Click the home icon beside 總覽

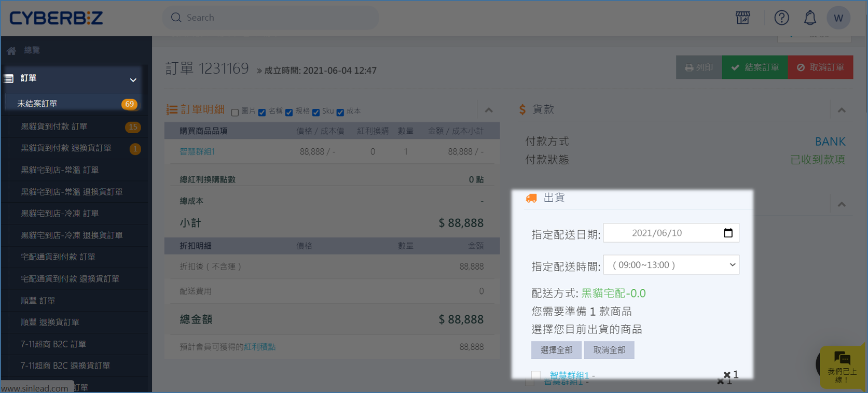tap(11, 51)
